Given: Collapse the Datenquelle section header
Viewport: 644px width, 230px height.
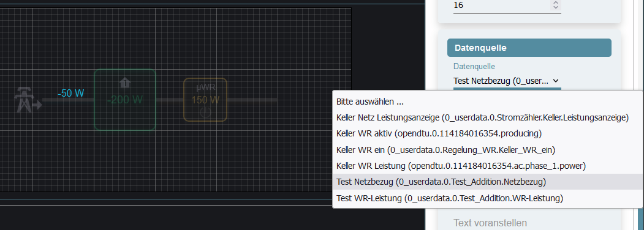Looking at the screenshot, I should pyautogui.click(x=529, y=48).
